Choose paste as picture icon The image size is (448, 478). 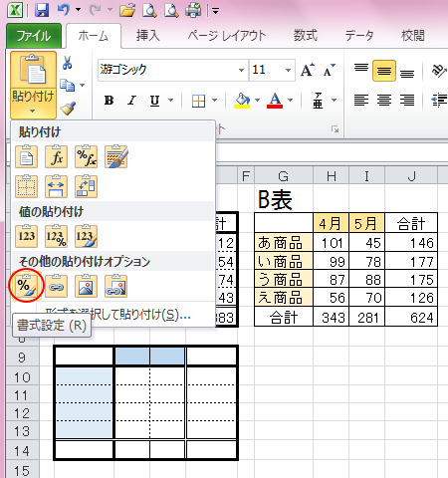coord(86,286)
